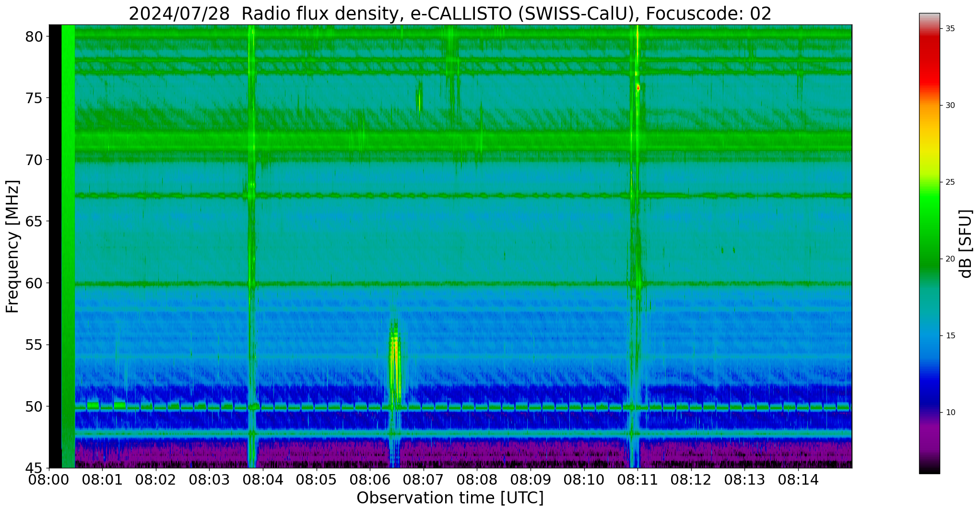980x512 pixels.
Task: Click the 'dB [SFU]' colorbar label
Action: 966,243
